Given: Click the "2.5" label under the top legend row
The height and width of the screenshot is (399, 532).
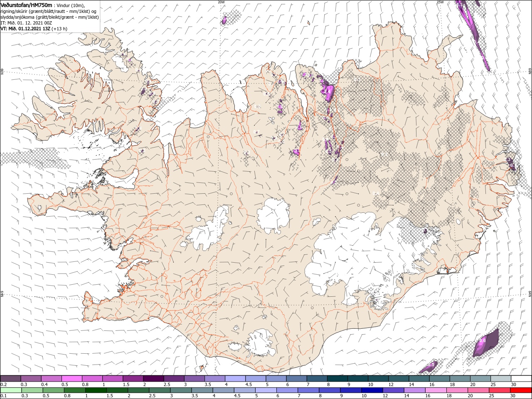Looking at the screenshot, I should click(167, 384).
